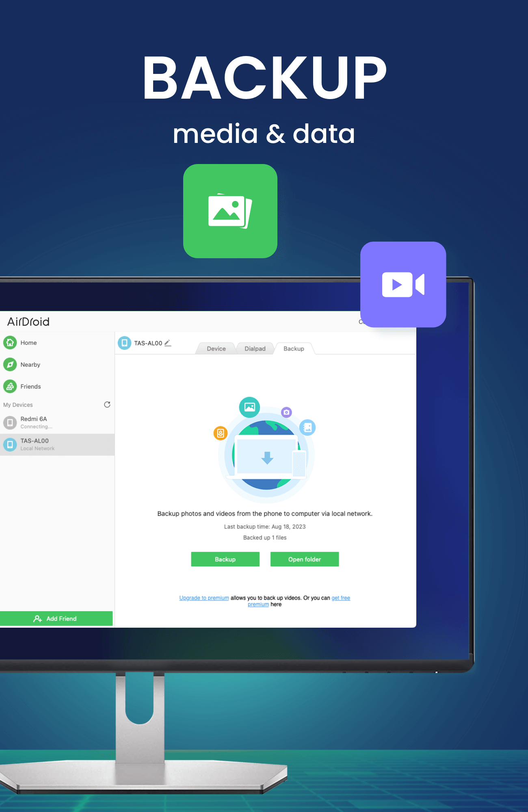Switch to the Dialpad tab
528x812 pixels.
255,348
